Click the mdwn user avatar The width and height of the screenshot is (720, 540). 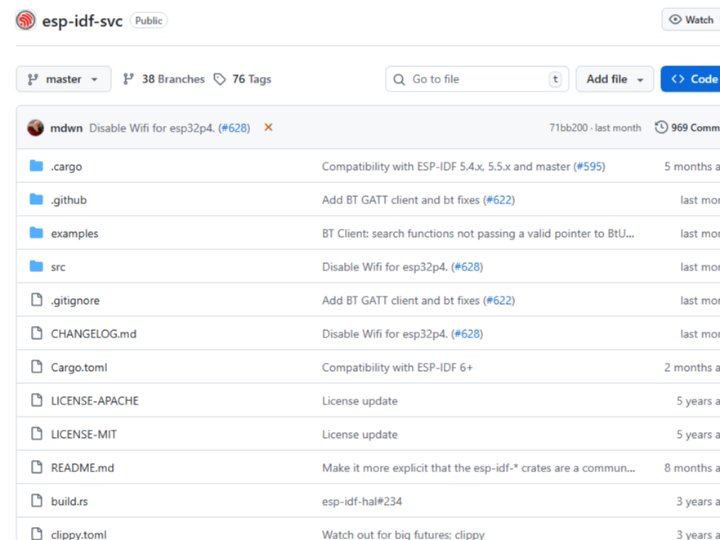tap(36, 128)
